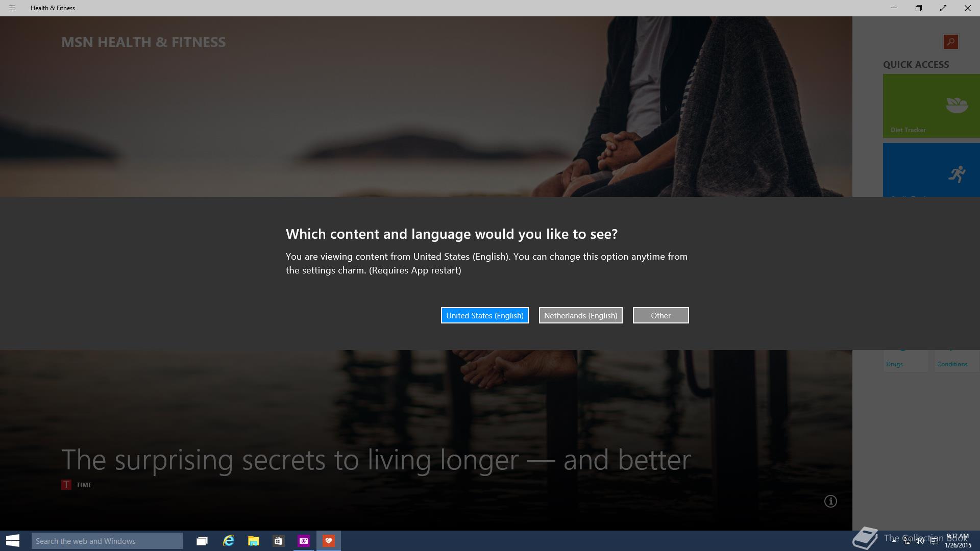Open the Drugs quick access tile
The width and height of the screenshot is (980, 551).
tap(905, 361)
